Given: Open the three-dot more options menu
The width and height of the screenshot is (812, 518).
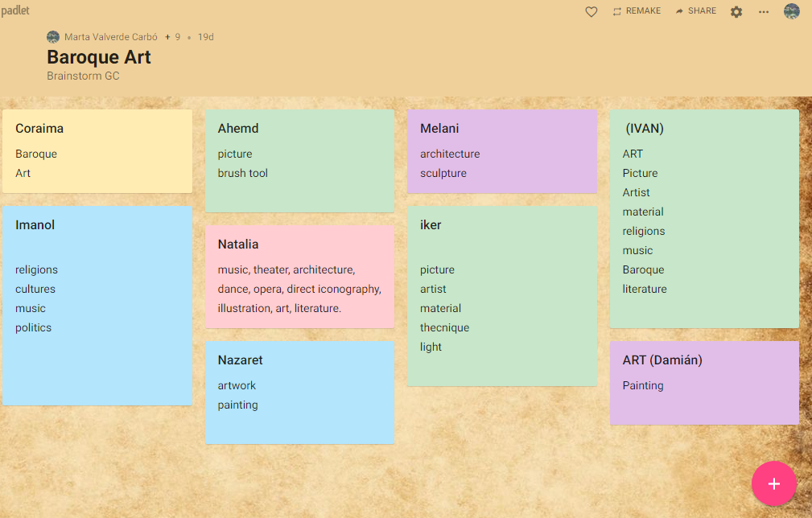Looking at the screenshot, I should (x=764, y=11).
